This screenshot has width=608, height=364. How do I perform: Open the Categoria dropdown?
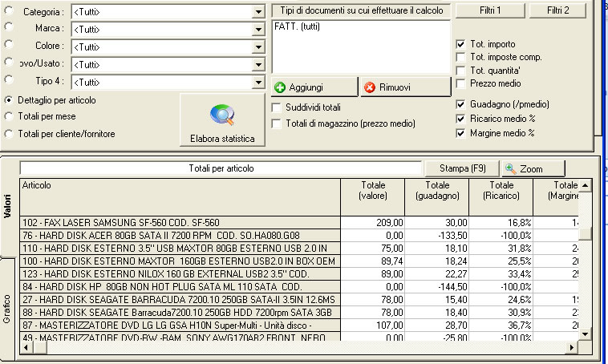pyautogui.click(x=258, y=12)
